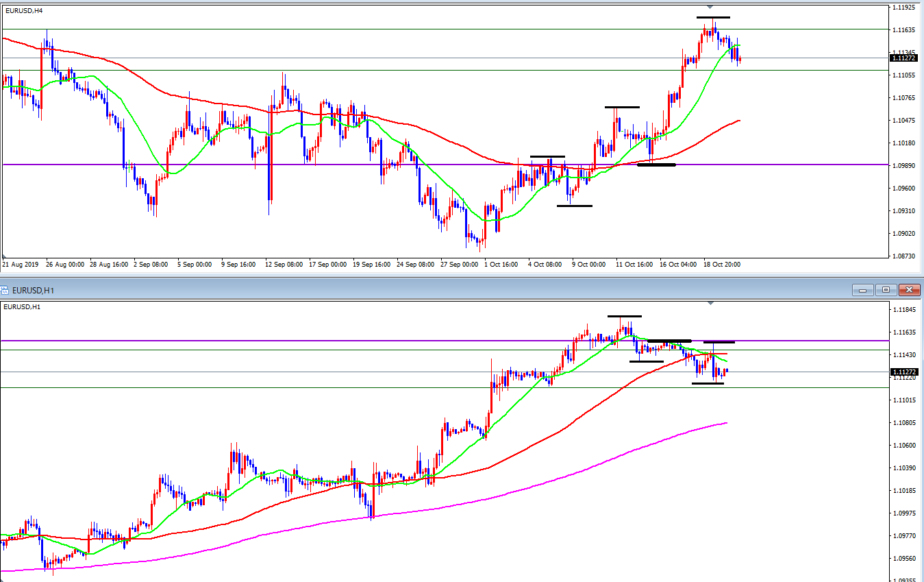Minimize the EURUSD,H1 chart window
The width and height of the screenshot is (924, 582).
click(x=862, y=290)
